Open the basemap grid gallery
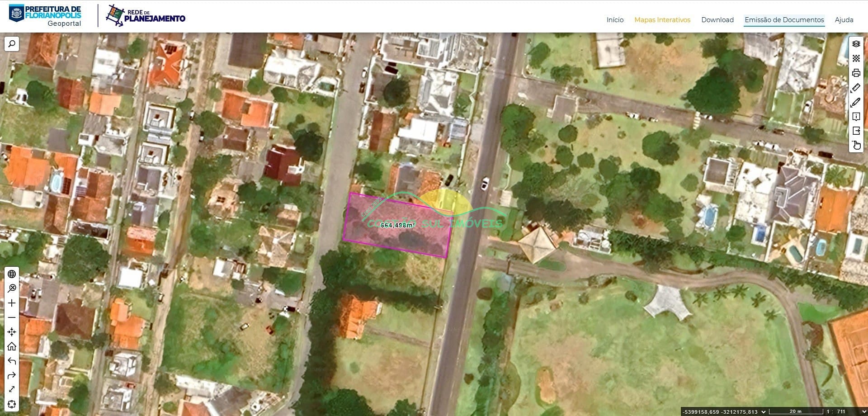This screenshot has height=416, width=868. (x=856, y=58)
